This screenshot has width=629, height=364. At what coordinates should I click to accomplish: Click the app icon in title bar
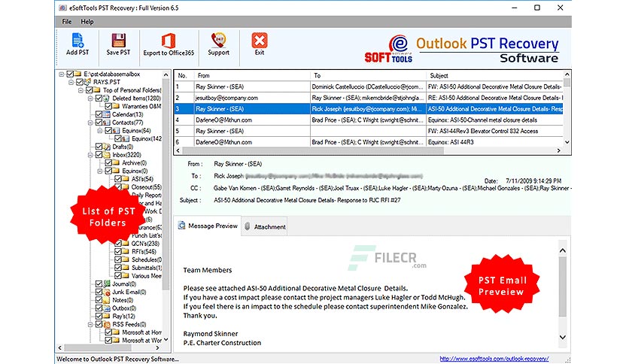tap(62, 8)
